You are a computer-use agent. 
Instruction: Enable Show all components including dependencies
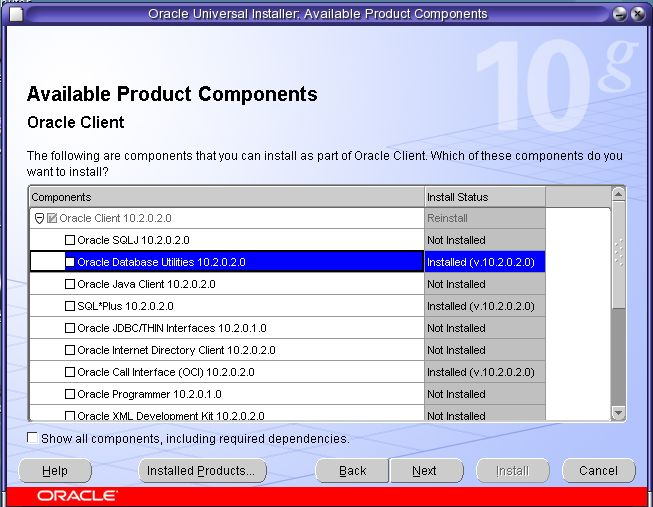[32, 438]
